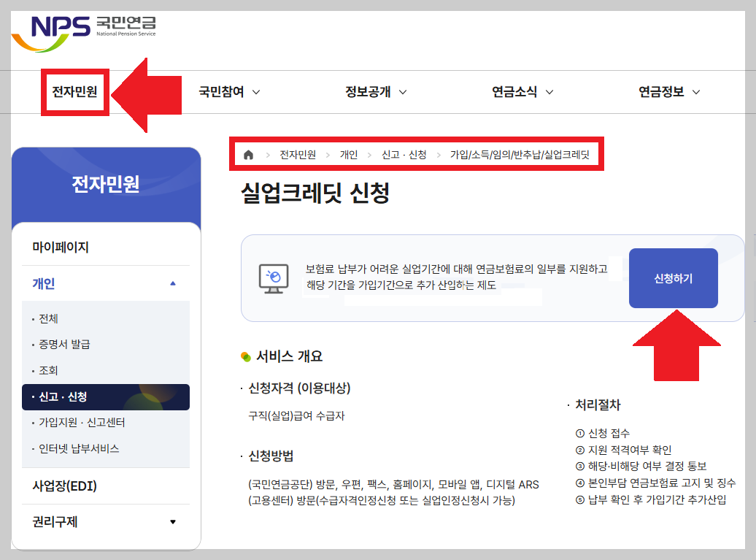Click the 개인 breadcrumb link
Image resolution: width=756 pixels, height=560 pixels.
344,154
